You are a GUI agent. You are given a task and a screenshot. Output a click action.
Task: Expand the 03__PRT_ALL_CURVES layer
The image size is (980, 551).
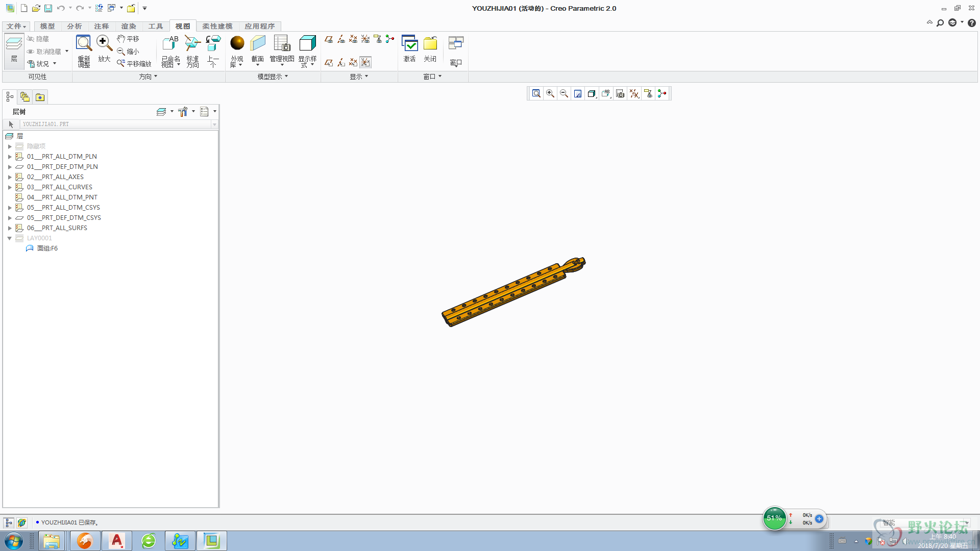click(10, 187)
